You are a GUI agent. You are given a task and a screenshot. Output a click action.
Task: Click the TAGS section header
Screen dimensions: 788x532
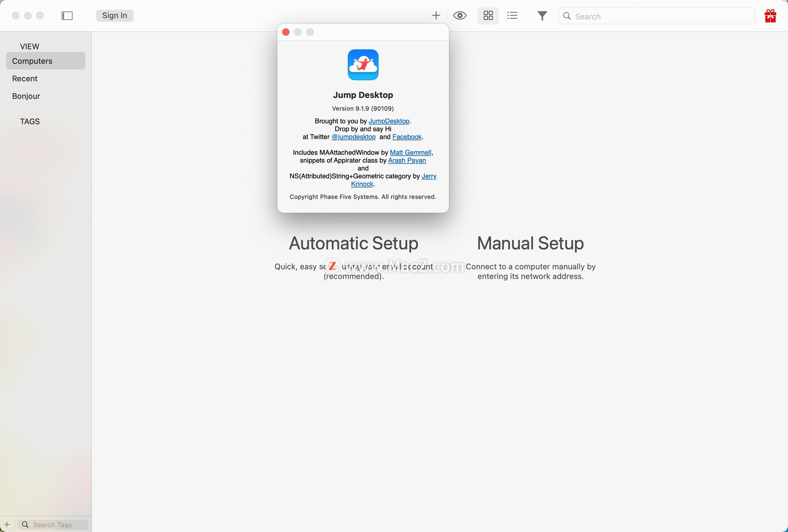30,122
